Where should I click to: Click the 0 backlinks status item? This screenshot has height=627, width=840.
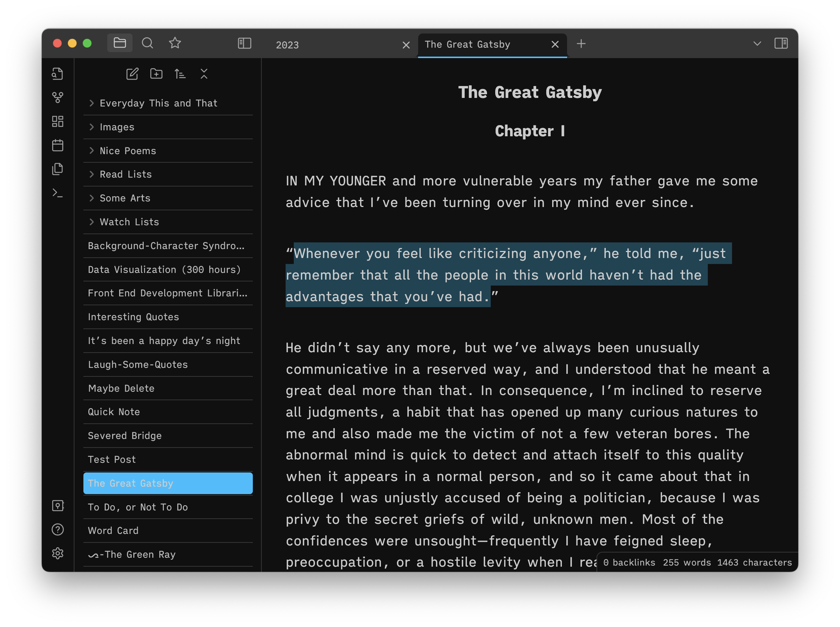629,563
